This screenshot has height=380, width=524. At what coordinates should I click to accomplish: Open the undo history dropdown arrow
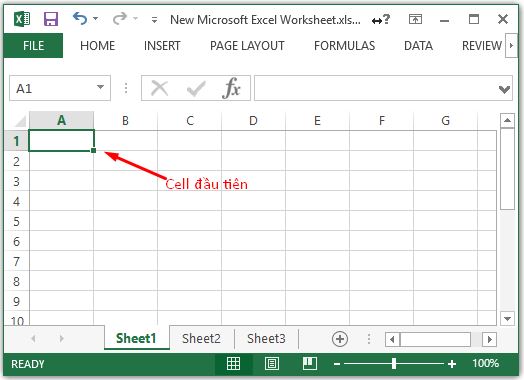pos(96,18)
